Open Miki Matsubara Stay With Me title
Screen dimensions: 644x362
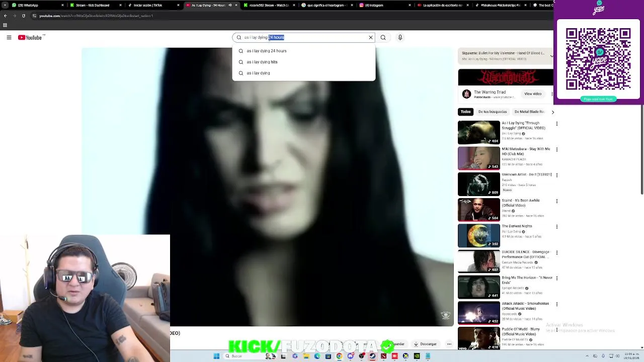point(526,151)
